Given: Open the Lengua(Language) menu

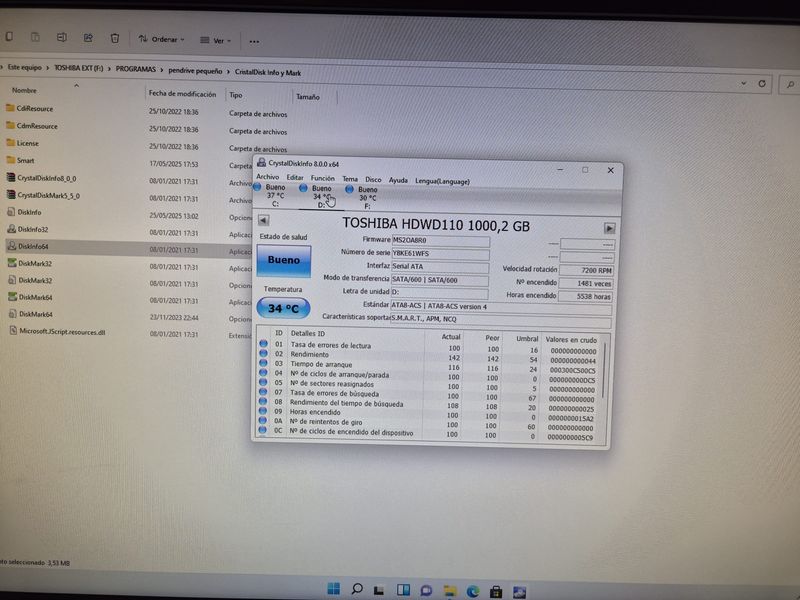Looking at the screenshot, I should tap(442, 181).
